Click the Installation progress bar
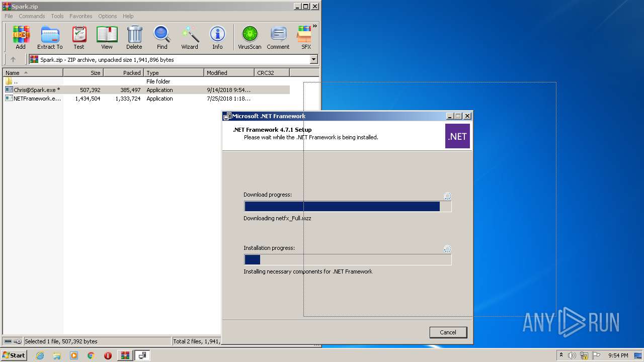The image size is (644, 362). click(348, 260)
